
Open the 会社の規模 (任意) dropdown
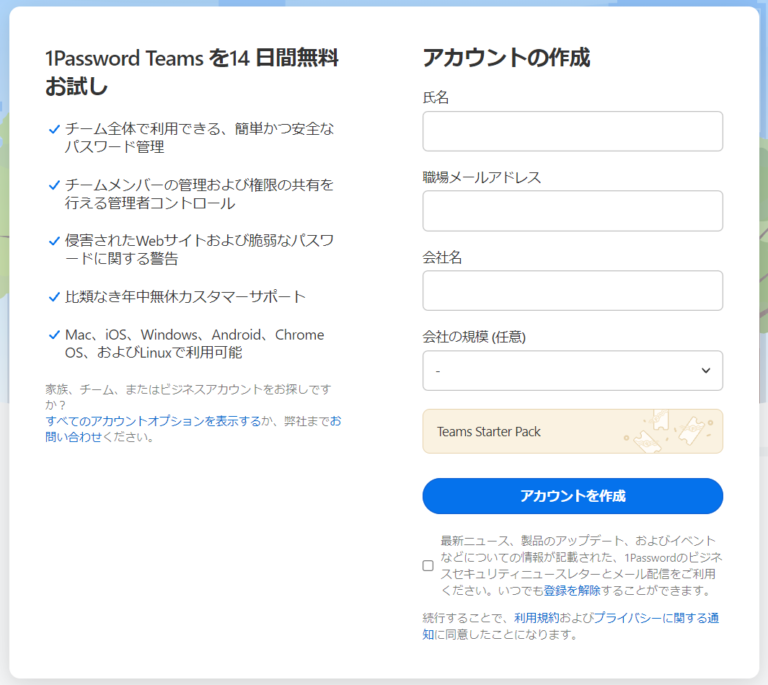click(x=573, y=371)
